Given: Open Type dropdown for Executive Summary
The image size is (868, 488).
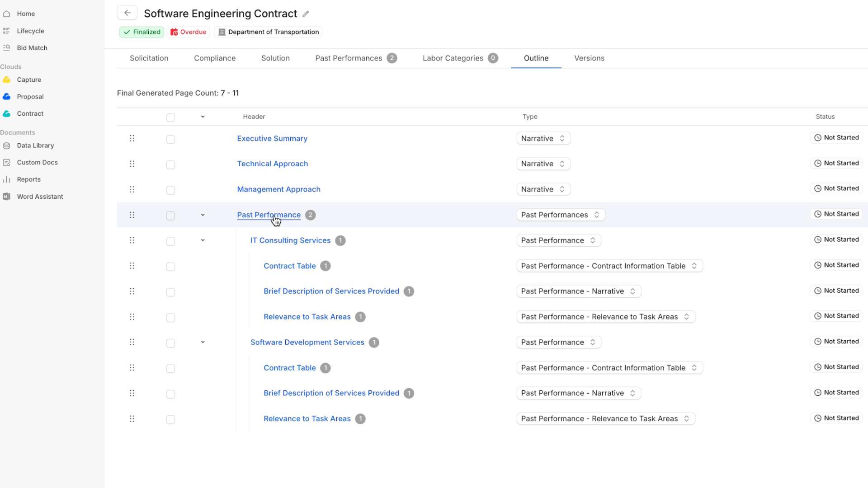Looking at the screenshot, I should coord(543,139).
